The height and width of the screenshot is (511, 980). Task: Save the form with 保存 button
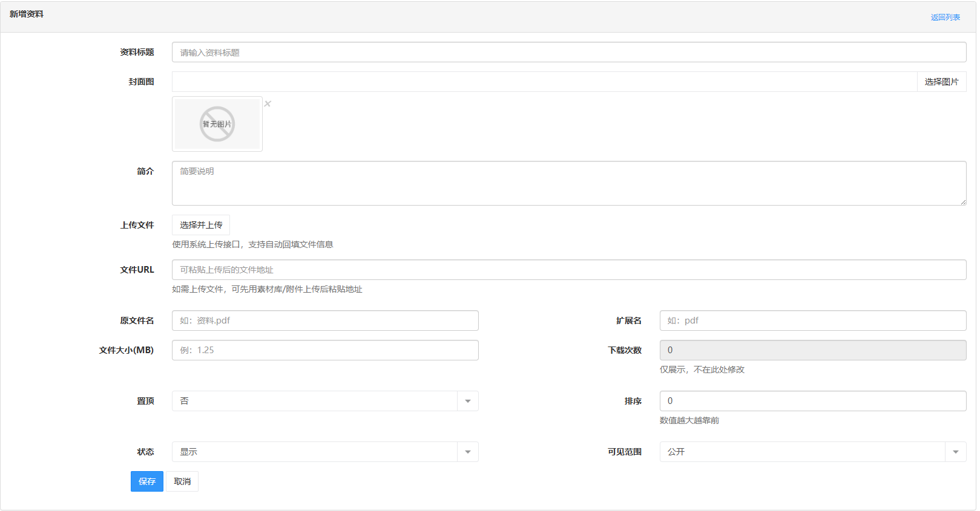point(147,481)
